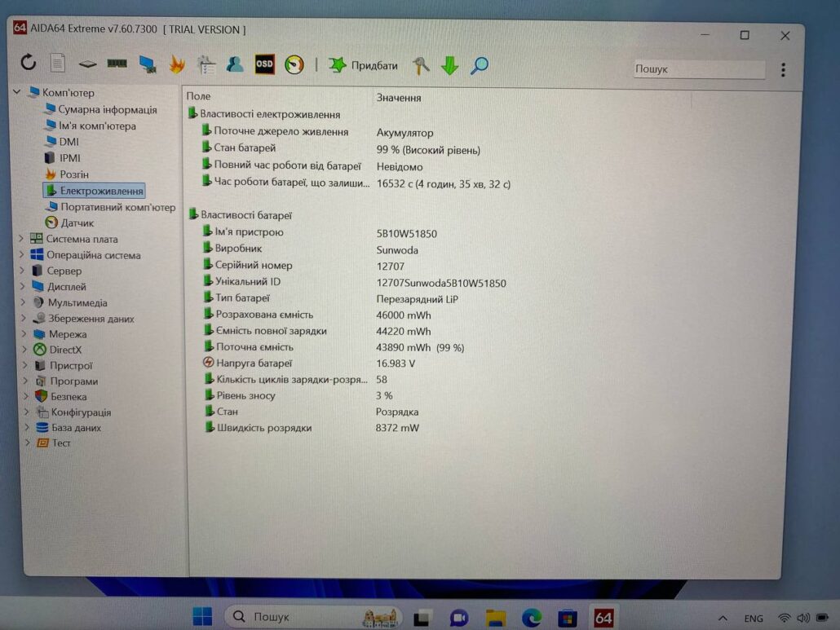840x630 pixels.
Task: Open File Explorer from the taskbar
Action: click(x=496, y=619)
